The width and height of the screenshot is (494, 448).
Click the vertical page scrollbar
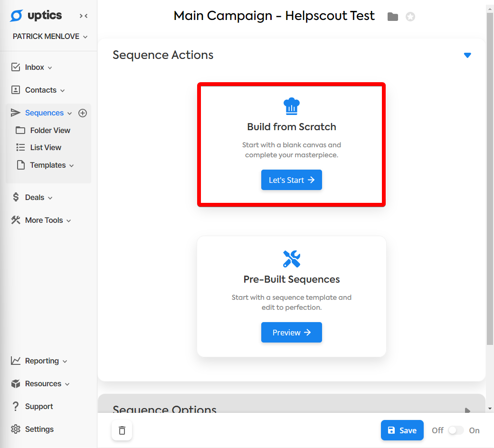click(490, 176)
